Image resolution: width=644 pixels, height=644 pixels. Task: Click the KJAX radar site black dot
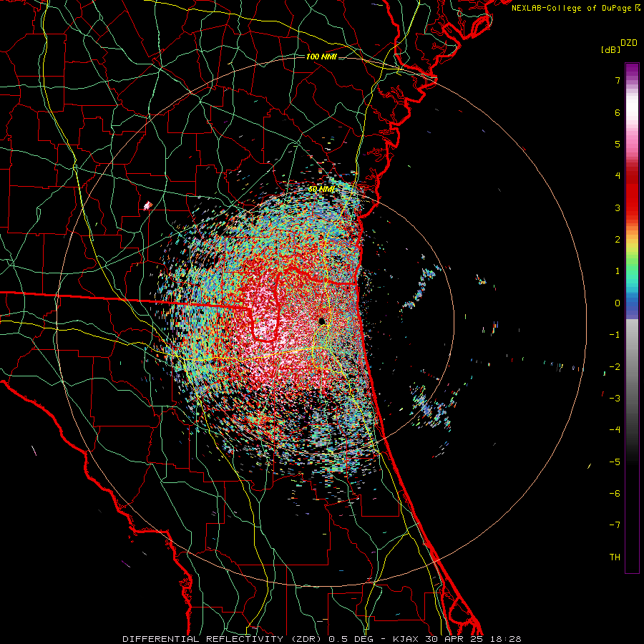(x=323, y=321)
